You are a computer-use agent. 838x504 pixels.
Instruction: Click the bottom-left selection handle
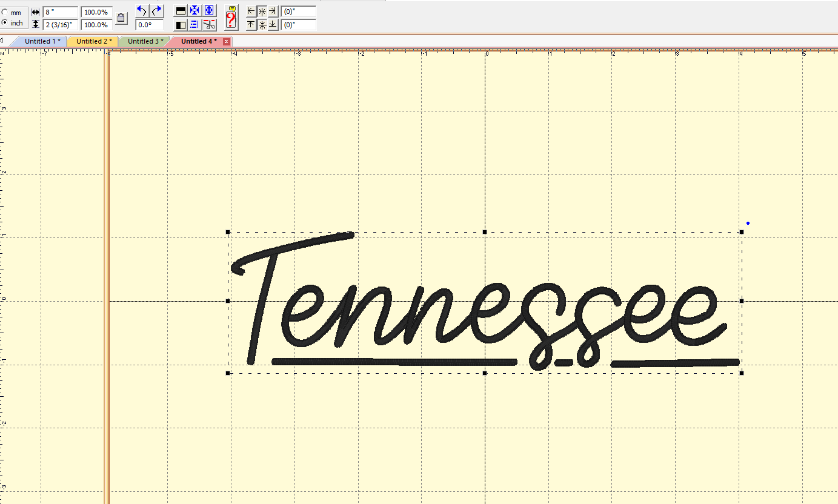pos(228,373)
